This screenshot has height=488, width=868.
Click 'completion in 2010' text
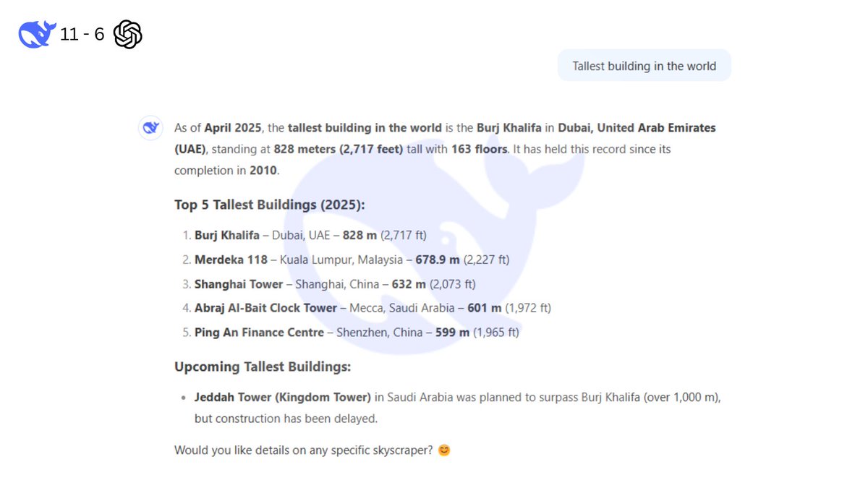226,171
